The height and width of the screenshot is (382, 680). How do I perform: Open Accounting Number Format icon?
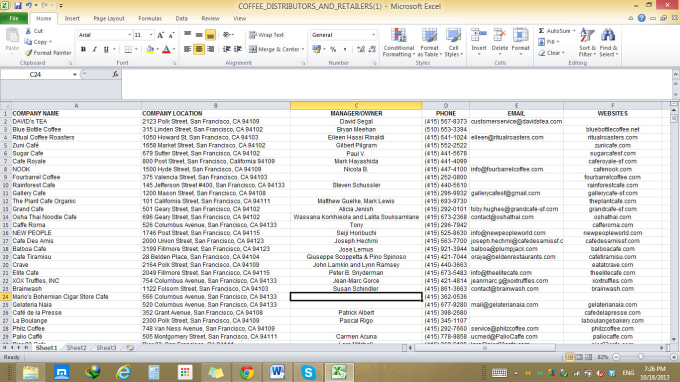click(317, 49)
